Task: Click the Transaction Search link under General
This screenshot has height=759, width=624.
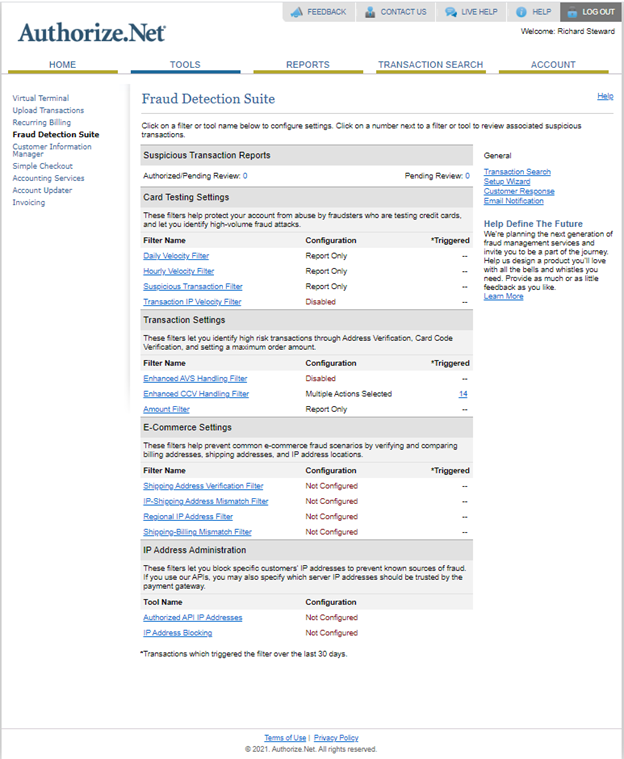Action: [517, 172]
